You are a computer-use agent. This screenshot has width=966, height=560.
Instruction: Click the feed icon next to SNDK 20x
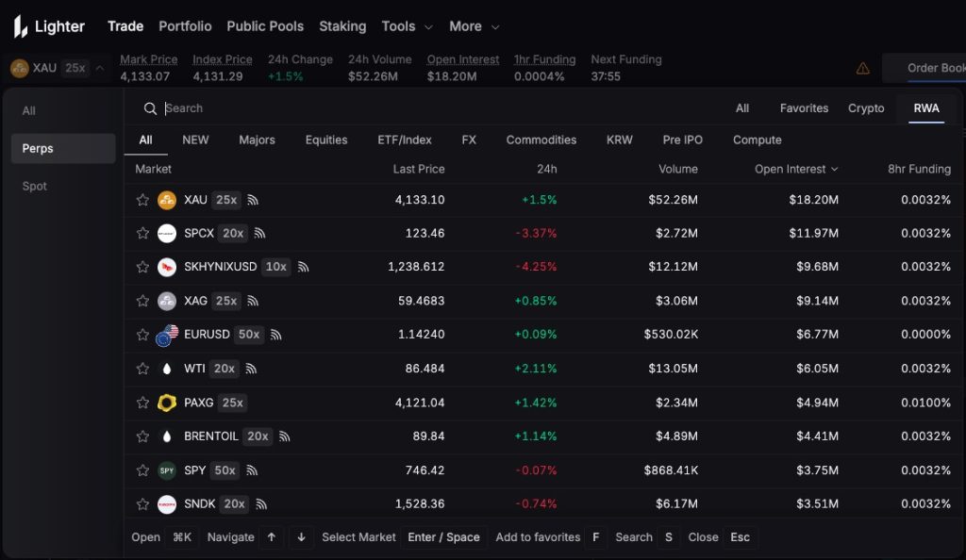261,504
